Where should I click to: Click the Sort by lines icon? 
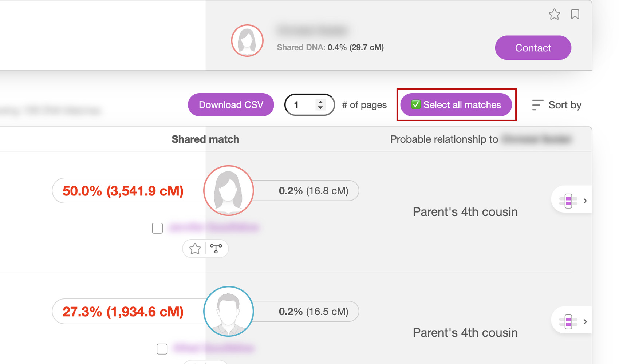click(x=537, y=105)
